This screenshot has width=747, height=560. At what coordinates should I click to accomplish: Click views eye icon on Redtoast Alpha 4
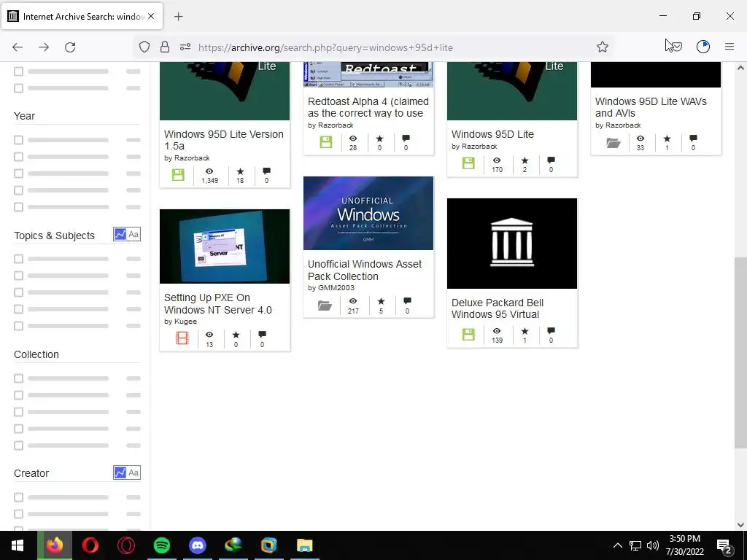[x=353, y=138]
